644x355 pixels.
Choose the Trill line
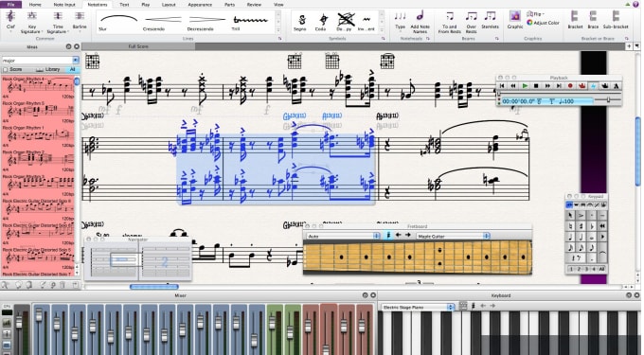coord(250,22)
